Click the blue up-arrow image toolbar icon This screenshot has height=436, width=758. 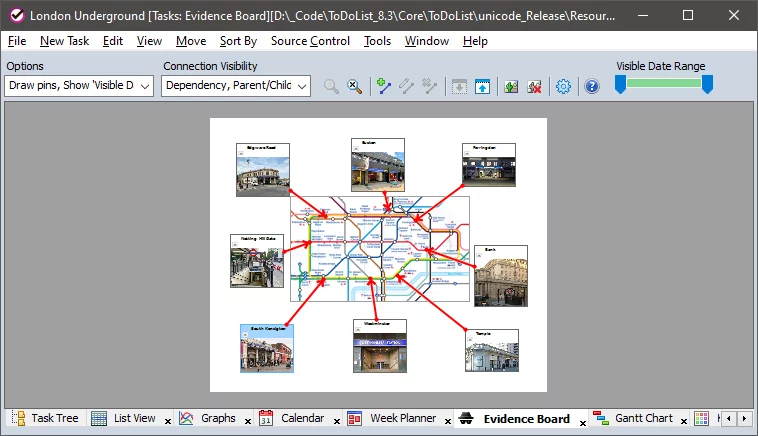click(482, 87)
